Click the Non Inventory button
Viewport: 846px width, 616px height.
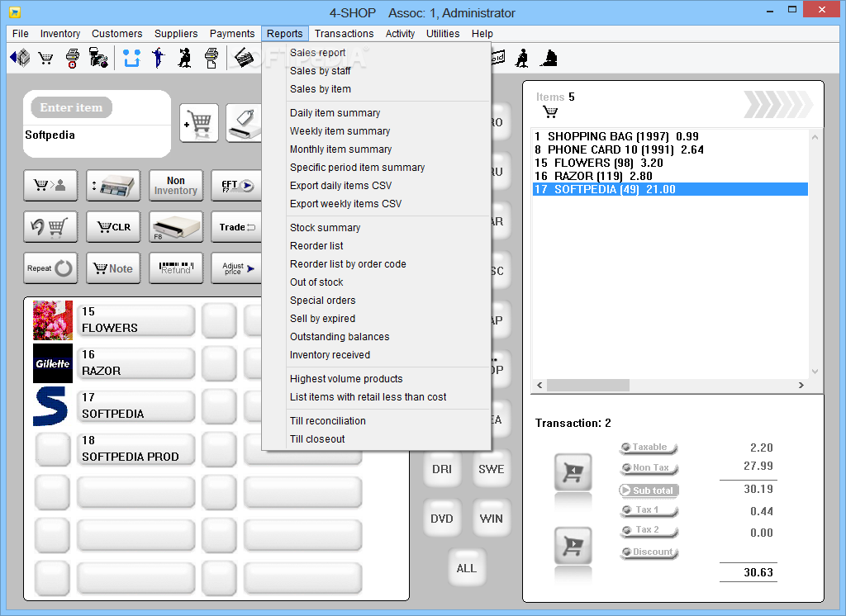tap(176, 186)
